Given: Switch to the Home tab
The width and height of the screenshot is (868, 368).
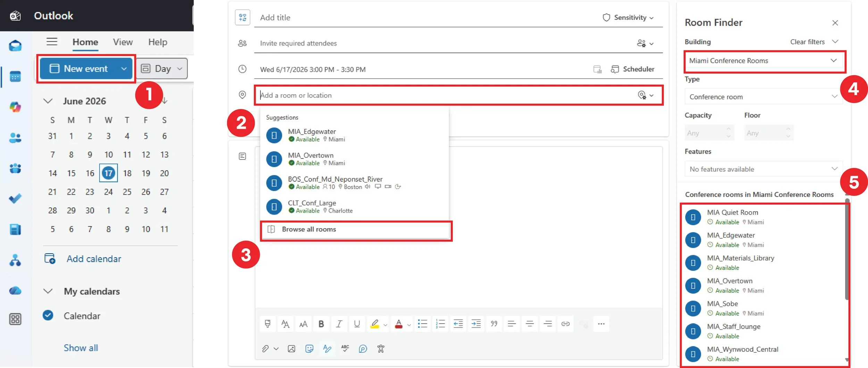Looking at the screenshot, I should 85,42.
